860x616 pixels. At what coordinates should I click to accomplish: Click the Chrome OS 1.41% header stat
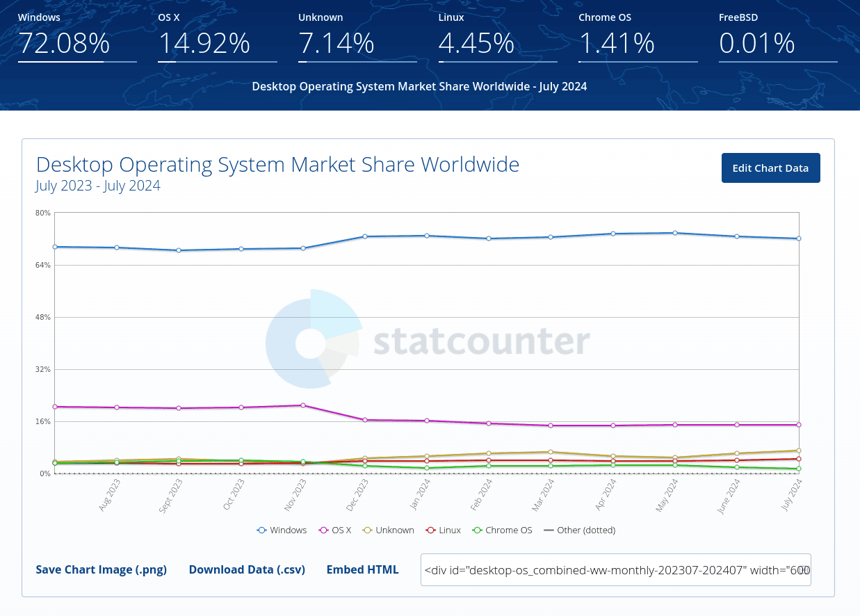click(x=638, y=37)
